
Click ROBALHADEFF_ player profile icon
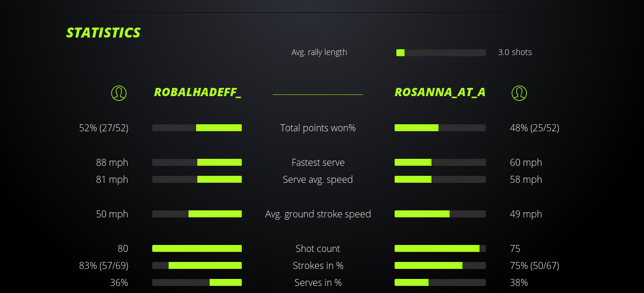point(119,93)
